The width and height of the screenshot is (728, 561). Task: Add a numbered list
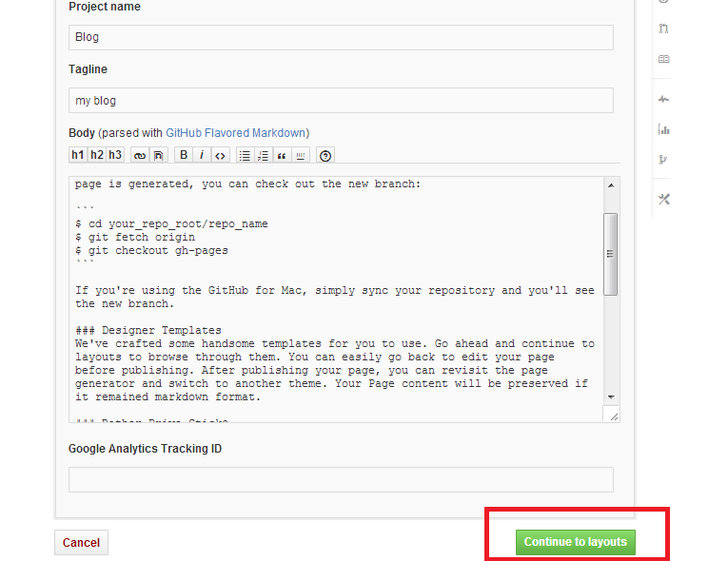pos(264,155)
